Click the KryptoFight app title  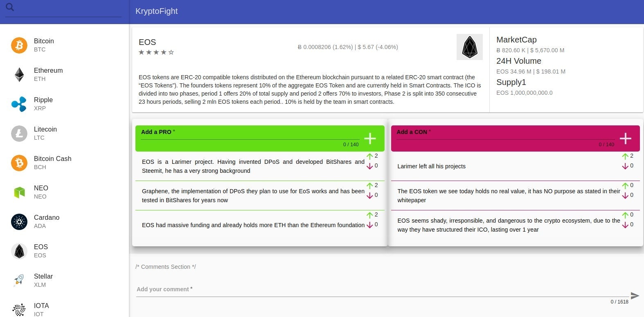tap(156, 11)
